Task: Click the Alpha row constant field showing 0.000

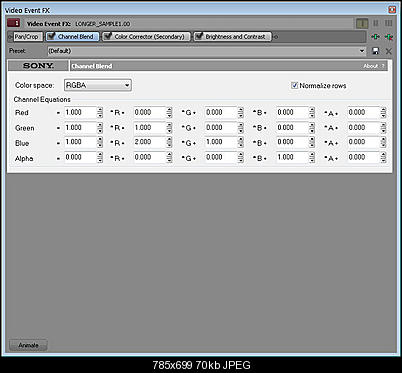Action: pyautogui.click(x=364, y=157)
